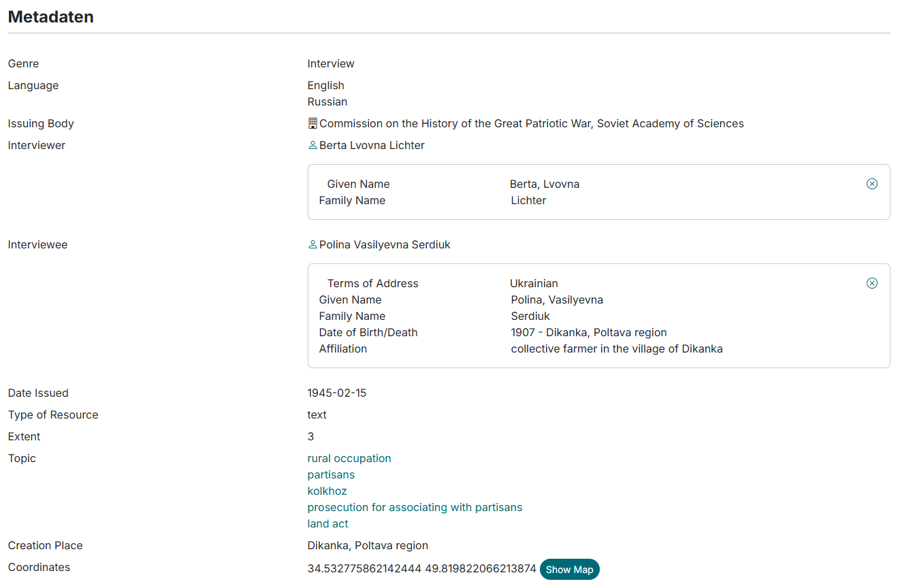Select Creation Place value 'Dikanka, Poltava region'

tap(368, 545)
